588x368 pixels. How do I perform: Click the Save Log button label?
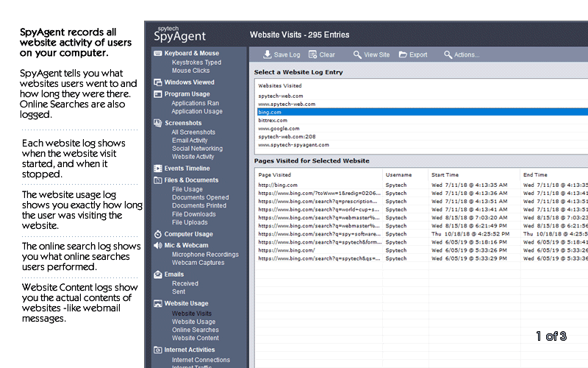pyautogui.click(x=287, y=54)
